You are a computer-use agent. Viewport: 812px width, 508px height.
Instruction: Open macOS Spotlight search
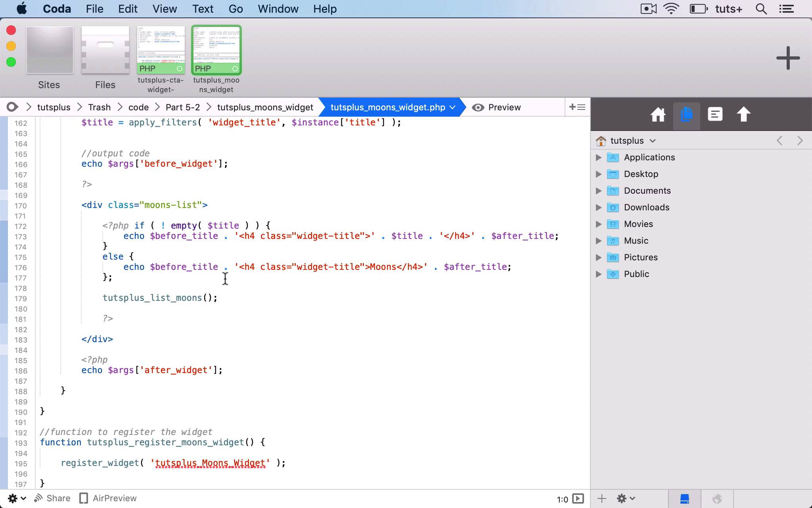coord(760,9)
